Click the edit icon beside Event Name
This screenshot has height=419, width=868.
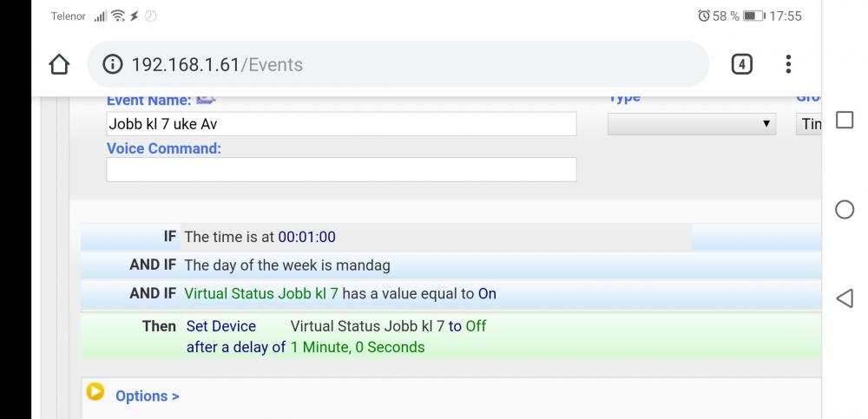click(x=206, y=101)
